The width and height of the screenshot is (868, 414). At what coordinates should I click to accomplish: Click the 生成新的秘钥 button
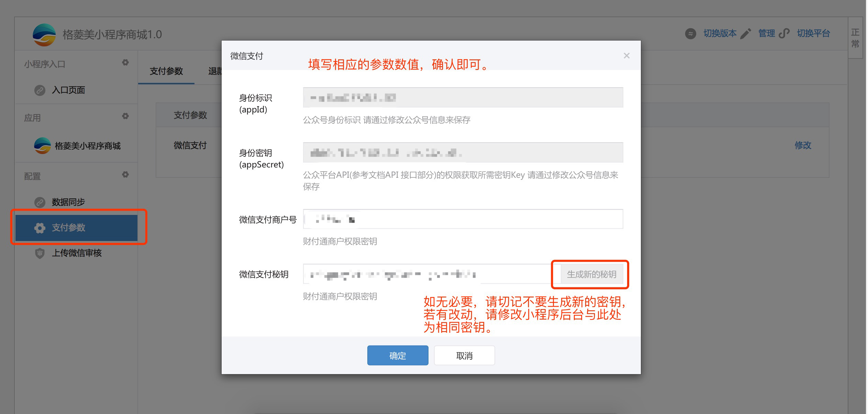(591, 274)
